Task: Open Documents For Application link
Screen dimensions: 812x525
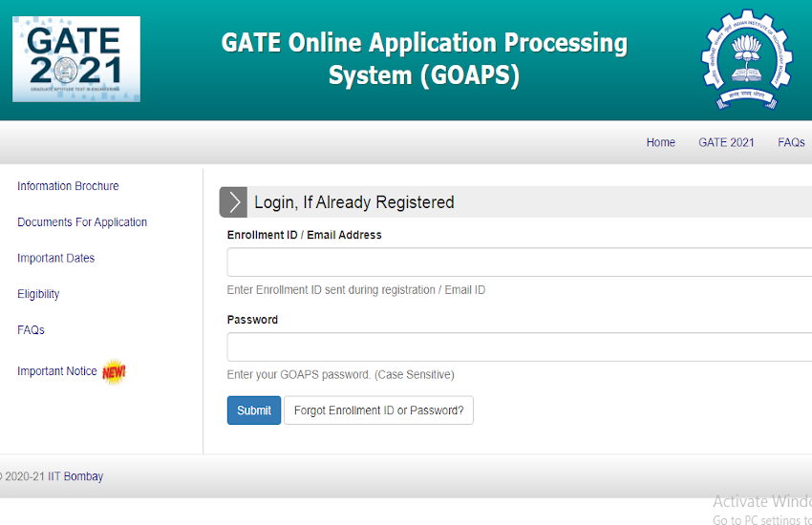Action: tap(82, 221)
